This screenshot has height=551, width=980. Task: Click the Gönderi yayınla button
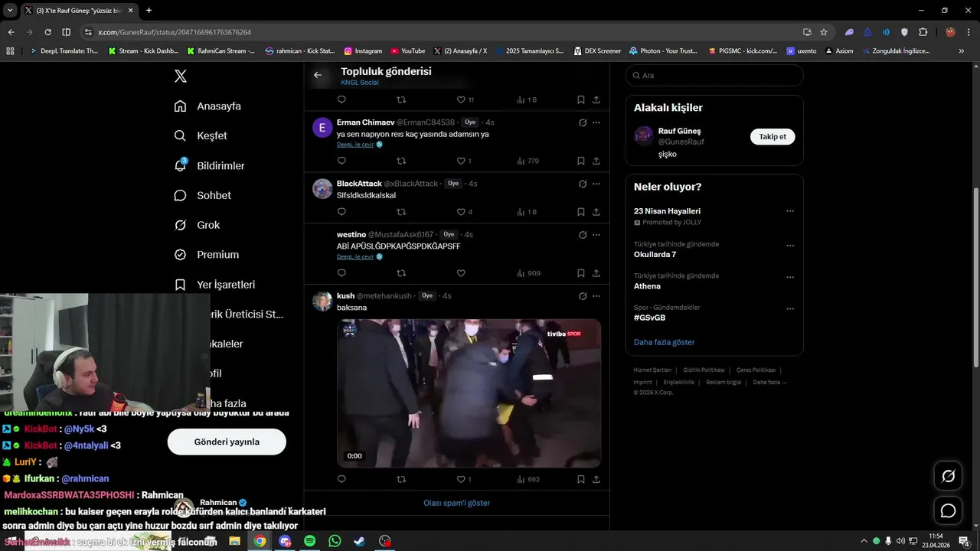point(227,442)
